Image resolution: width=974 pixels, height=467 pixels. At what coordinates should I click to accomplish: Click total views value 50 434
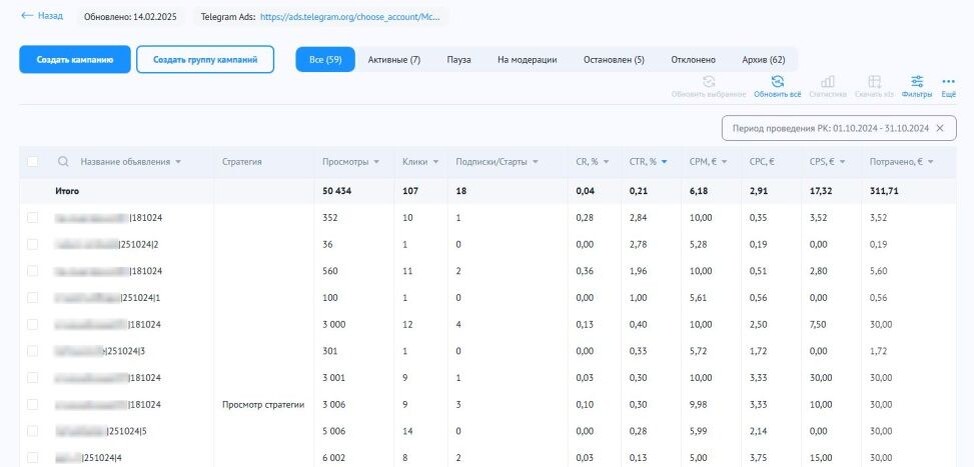[x=337, y=191]
